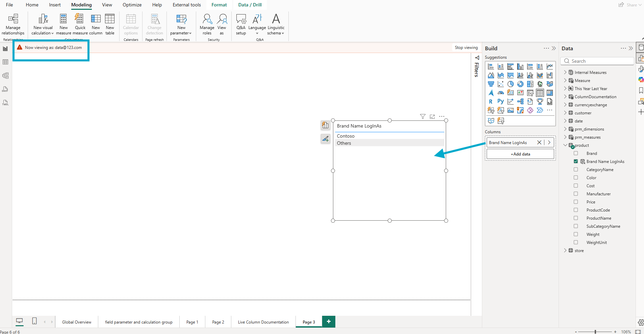The width and height of the screenshot is (644, 334).
Task: Check the Price field
Action: (x=576, y=202)
